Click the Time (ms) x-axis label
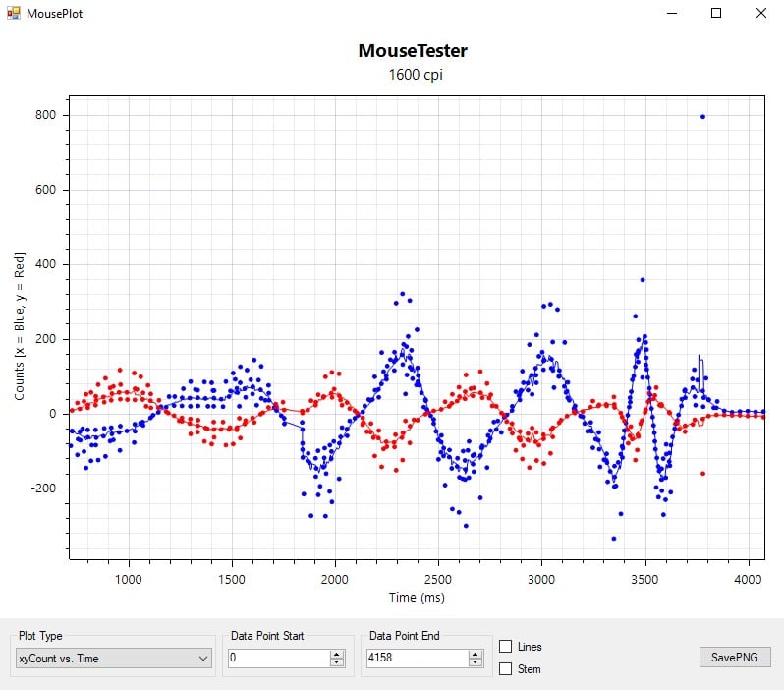 pos(416,598)
